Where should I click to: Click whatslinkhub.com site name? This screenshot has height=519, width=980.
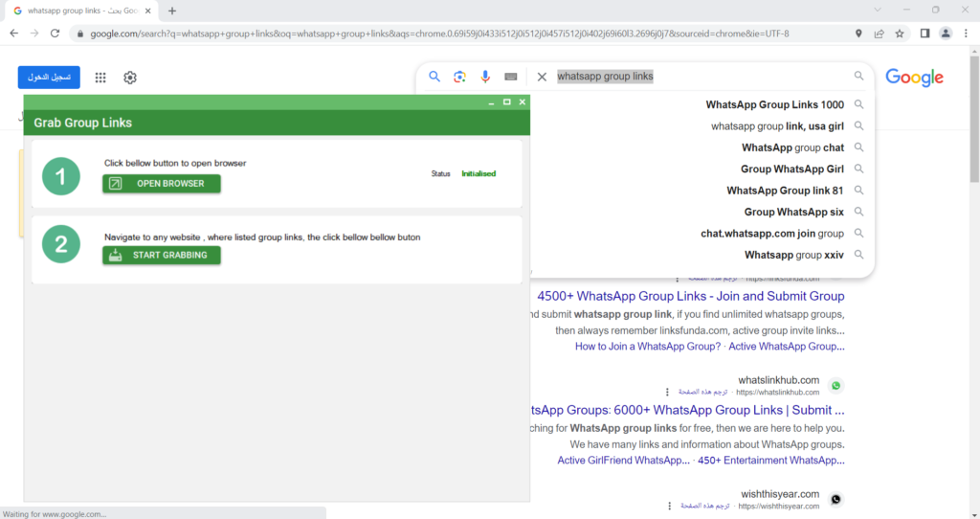click(779, 380)
